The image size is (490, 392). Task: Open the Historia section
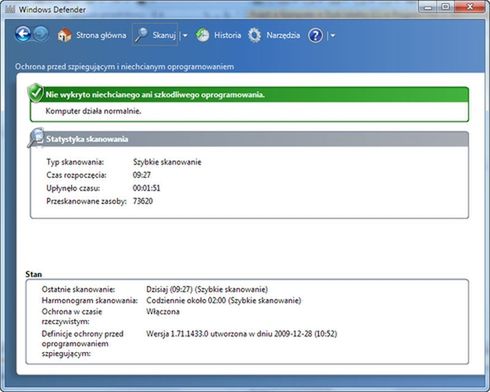pyautogui.click(x=227, y=35)
